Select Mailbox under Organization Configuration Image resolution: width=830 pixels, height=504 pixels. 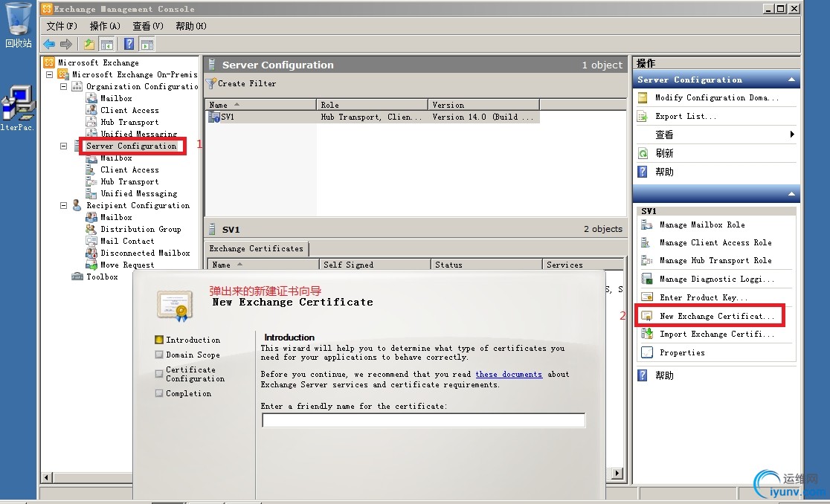(116, 98)
